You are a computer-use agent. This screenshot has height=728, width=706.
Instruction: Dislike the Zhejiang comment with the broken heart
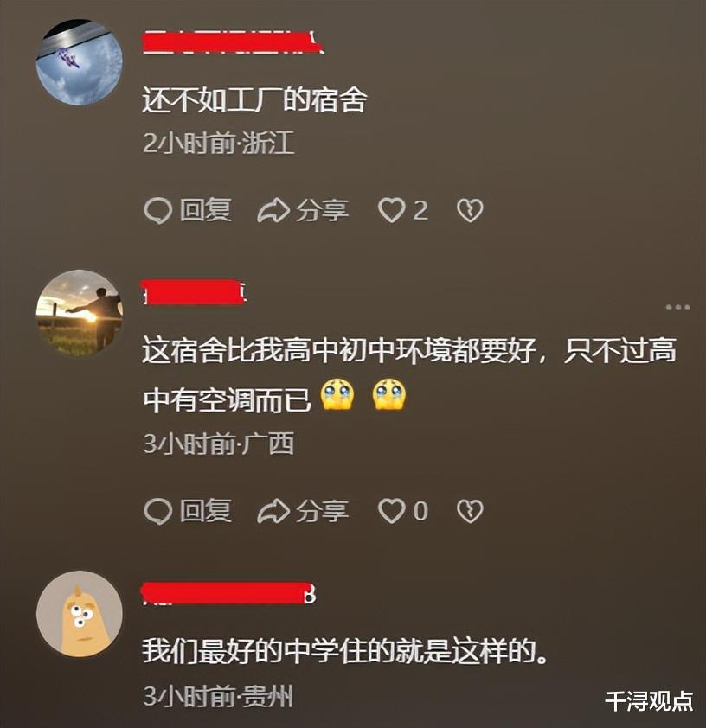(470, 211)
